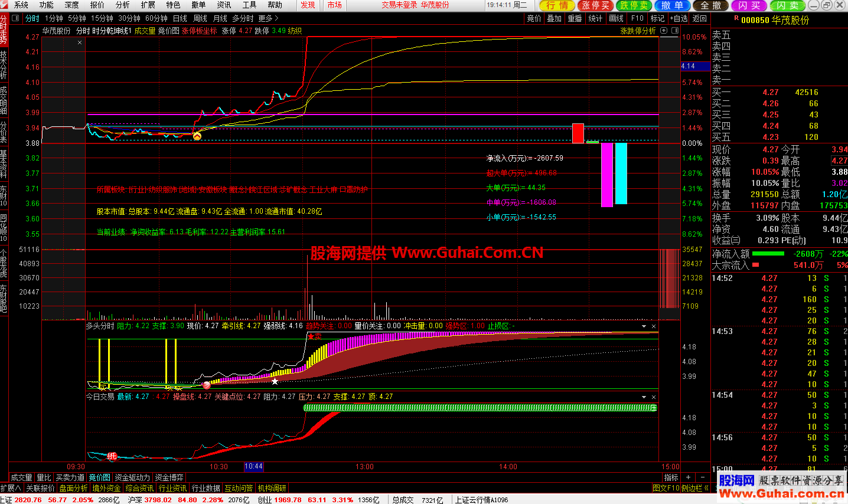Click the application logo icon at top left

(5, 5)
